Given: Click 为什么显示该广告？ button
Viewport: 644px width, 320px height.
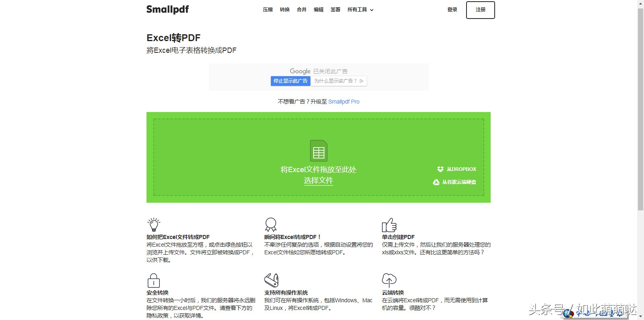Looking at the screenshot, I should pyautogui.click(x=339, y=81).
